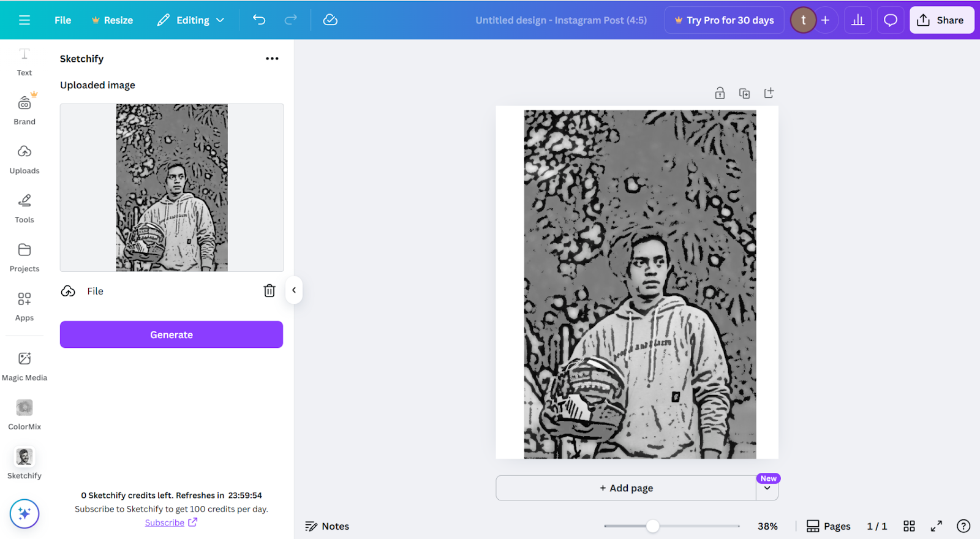Click the zoom slider handle

pos(653,526)
